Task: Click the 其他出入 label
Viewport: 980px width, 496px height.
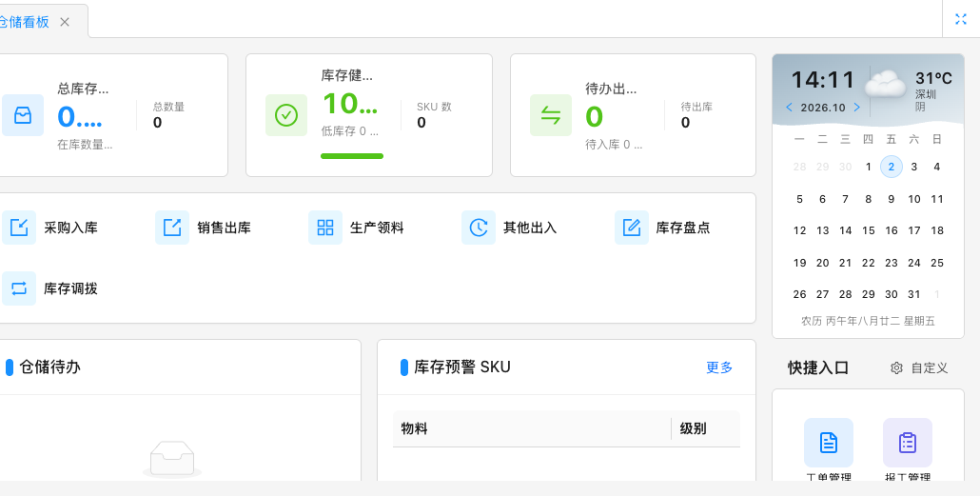Action: (530, 228)
